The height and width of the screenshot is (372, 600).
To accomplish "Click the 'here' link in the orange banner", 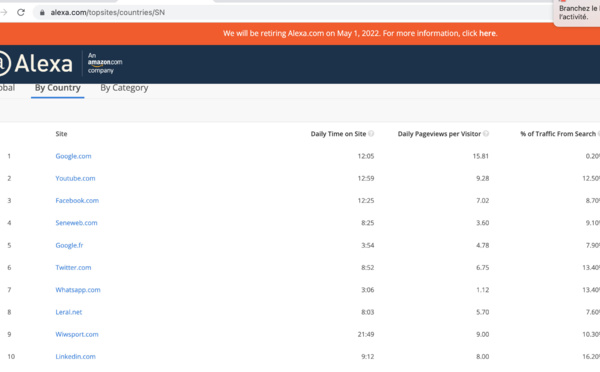I will click(x=487, y=33).
